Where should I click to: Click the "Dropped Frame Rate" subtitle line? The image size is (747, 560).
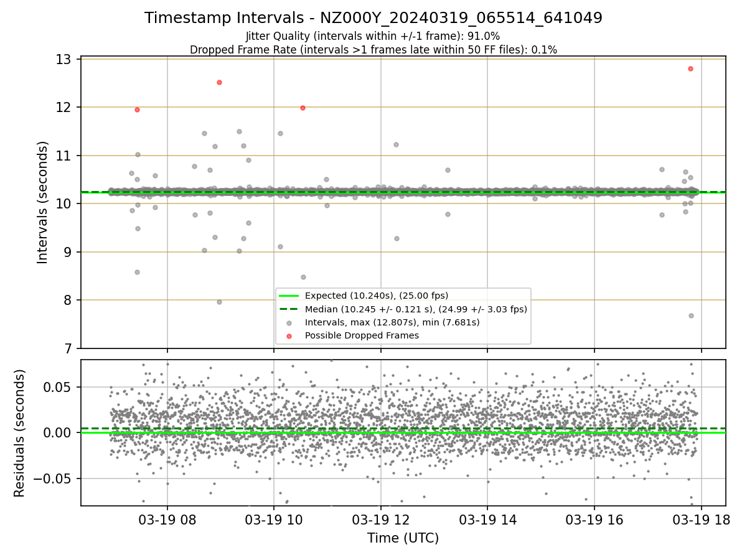(x=374, y=49)
